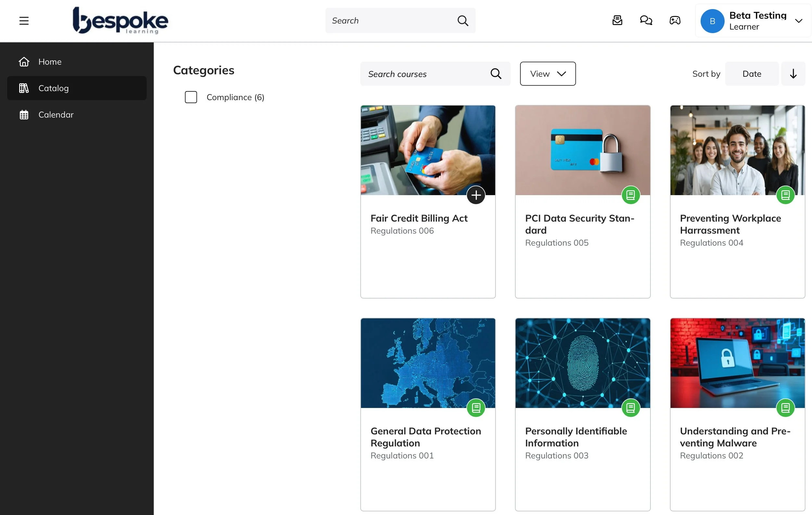Open Preventing Workplace Harrassment course title
The width and height of the screenshot is (812, 515).
pyautogui.click(x=730, y=224)
